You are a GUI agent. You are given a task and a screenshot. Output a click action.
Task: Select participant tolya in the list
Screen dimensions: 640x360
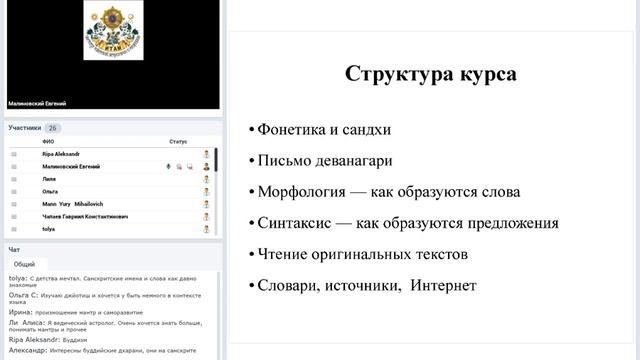tap(49, 229)
